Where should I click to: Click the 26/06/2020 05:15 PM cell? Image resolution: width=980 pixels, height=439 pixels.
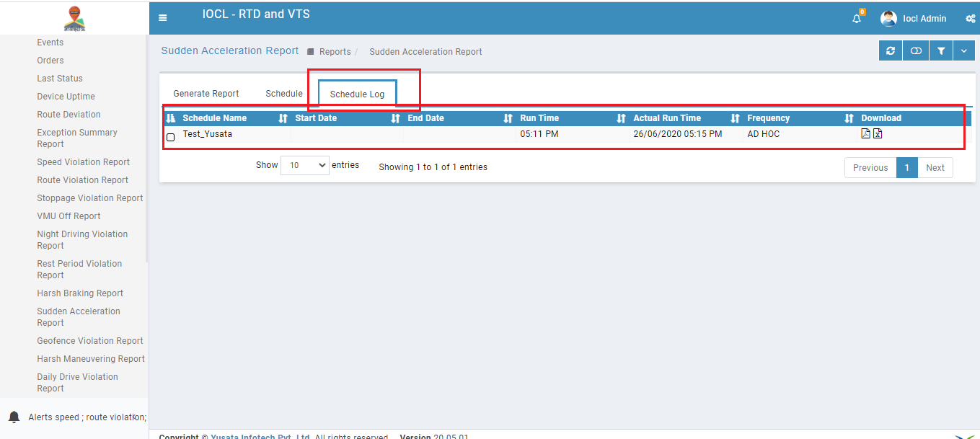coord(677,134)
